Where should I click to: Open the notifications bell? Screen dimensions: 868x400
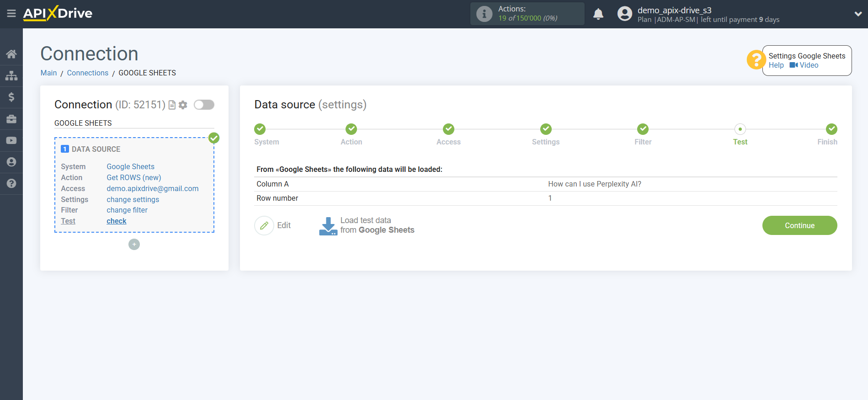(598, 14)
